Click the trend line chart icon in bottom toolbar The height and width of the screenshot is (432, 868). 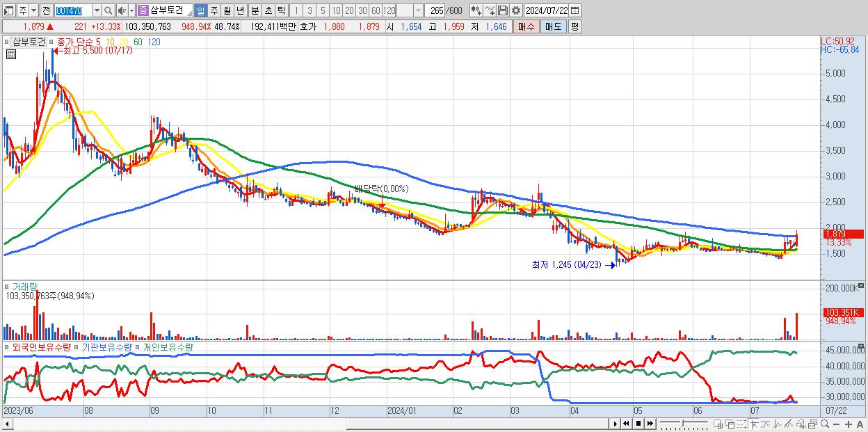(766, 424)
